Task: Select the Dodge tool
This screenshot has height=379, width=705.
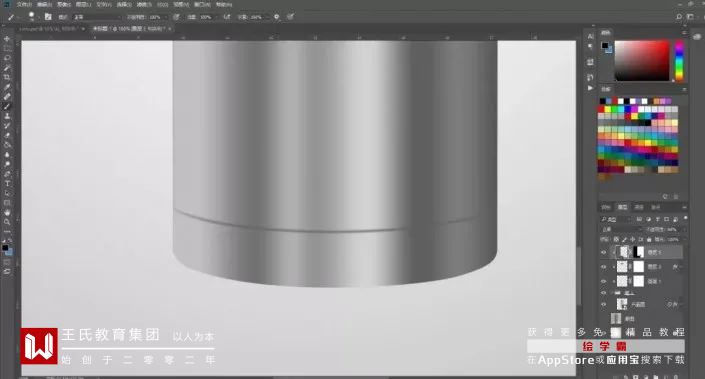Action: (7, 164)
